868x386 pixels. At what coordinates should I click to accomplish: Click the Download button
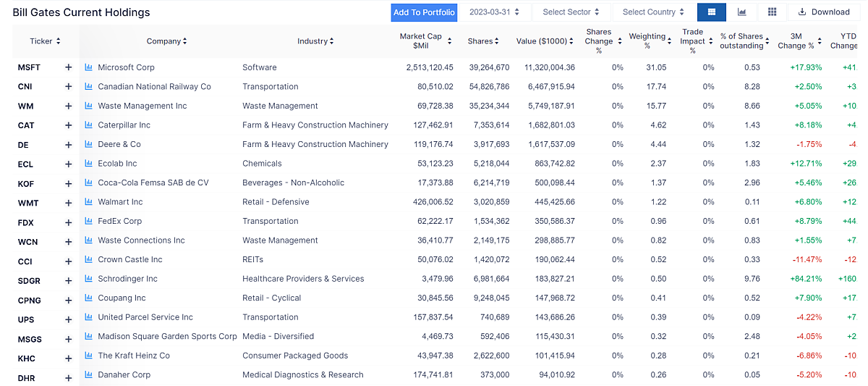pyautogui.click(x=824, y=12)
